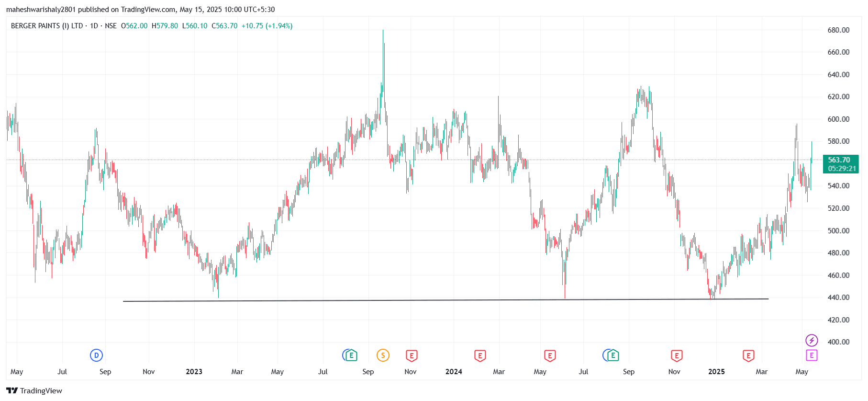
Task: Open the red earnings marker for Feb 2024
Action: 480,356
